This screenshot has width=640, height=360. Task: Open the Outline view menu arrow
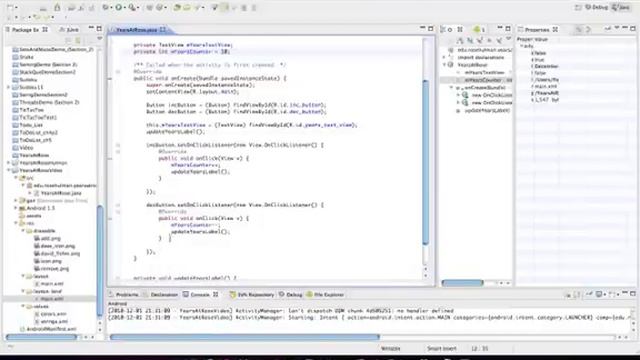(x=509, y=39)
